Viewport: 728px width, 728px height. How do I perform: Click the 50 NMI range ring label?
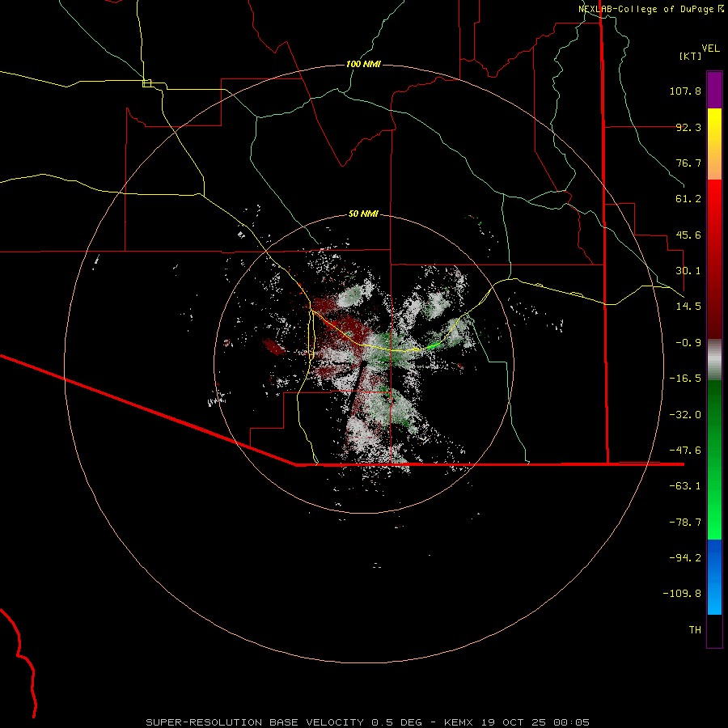(363, 214)
